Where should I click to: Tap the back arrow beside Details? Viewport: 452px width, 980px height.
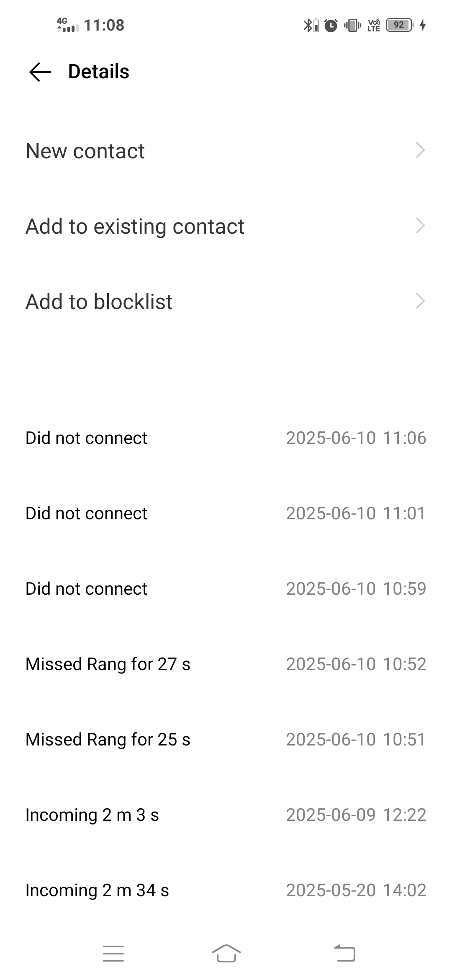coord(40,72)
